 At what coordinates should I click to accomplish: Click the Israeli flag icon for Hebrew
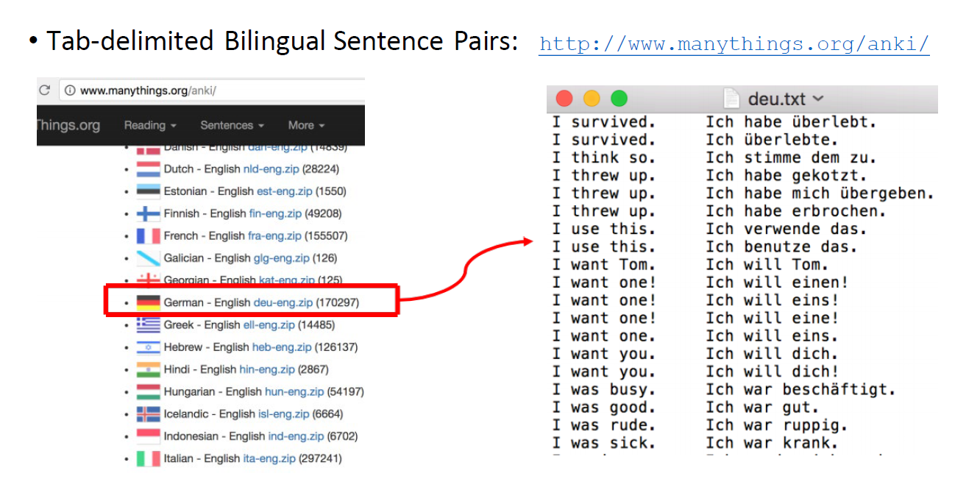(148, 347)
